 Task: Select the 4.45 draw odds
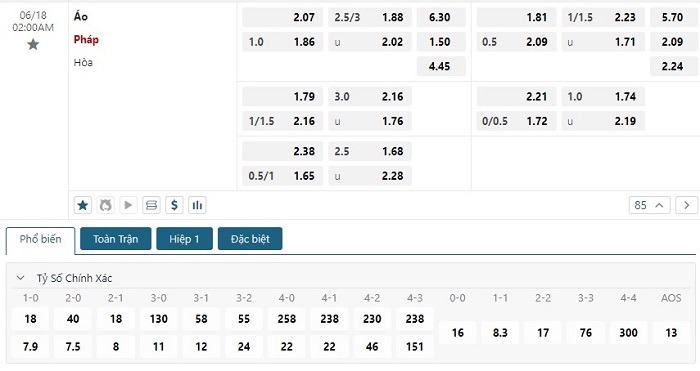pos(441,66)
